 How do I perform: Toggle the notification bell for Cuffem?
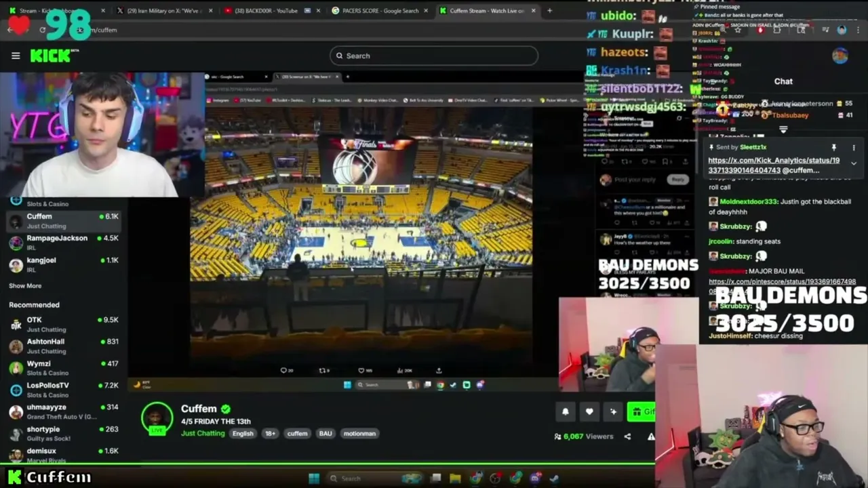click(566, 411)
